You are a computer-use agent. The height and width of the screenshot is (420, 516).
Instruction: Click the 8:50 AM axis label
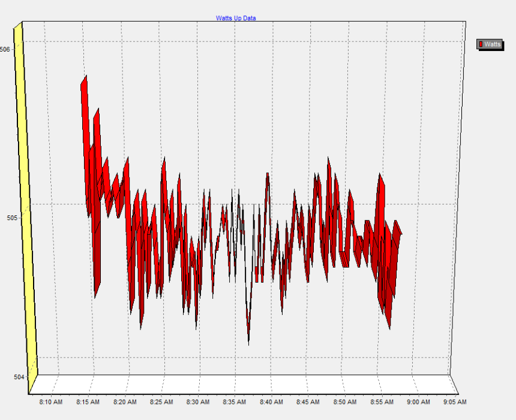point(345,402)
